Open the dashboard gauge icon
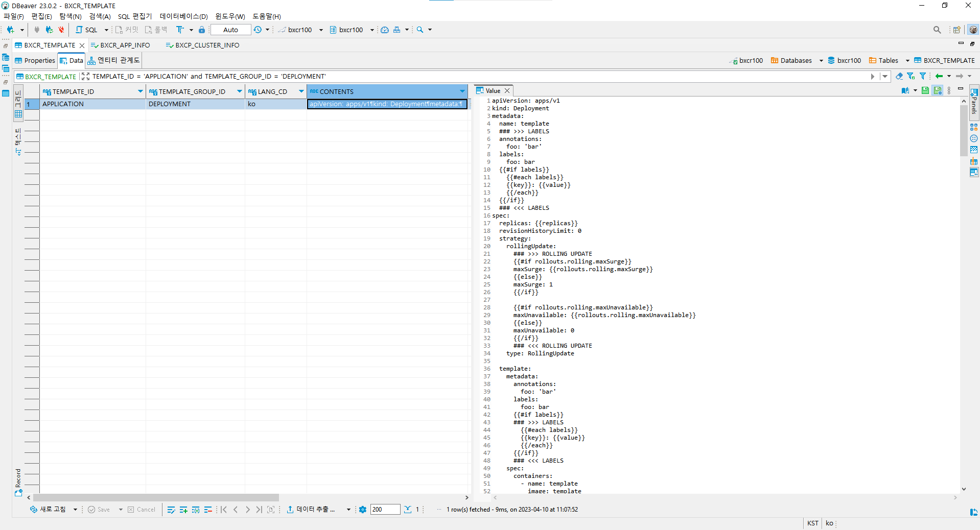This screenshot has width=980, height=530. tap(385, 30)
